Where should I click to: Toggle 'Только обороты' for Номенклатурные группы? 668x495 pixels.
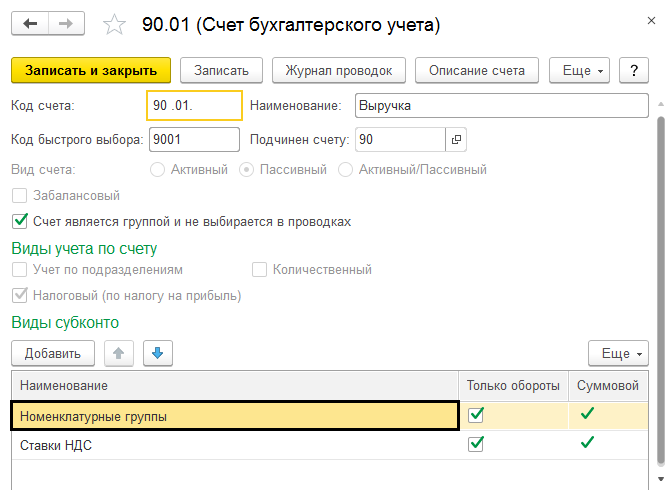476,415
